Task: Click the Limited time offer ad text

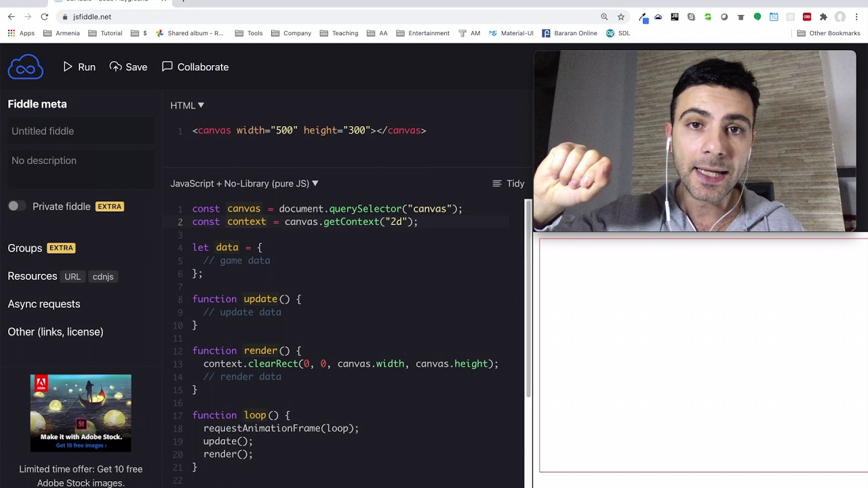Action: coord(81,476)
